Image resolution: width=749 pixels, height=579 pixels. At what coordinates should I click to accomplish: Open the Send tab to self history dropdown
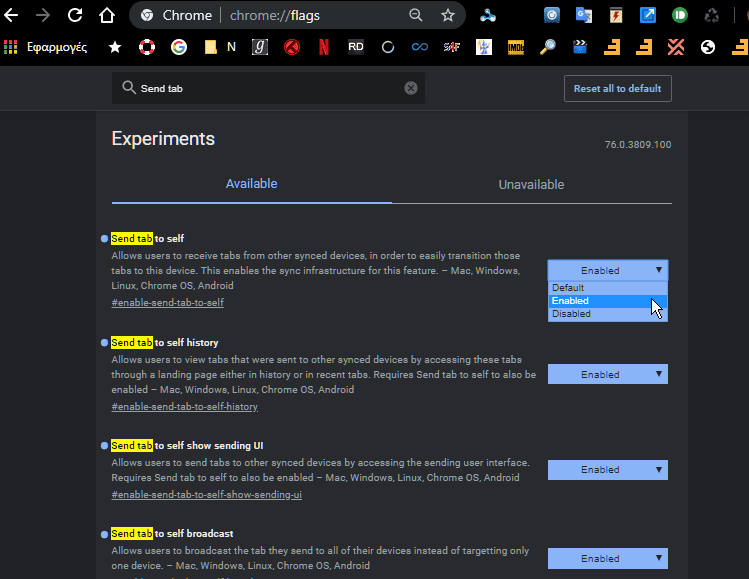pos(608,374)
